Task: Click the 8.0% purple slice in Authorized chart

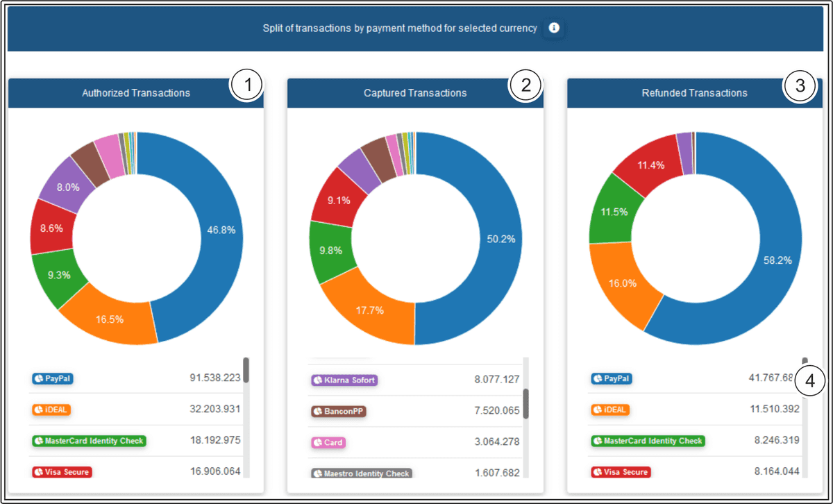Action: click(x=67, y=187)
